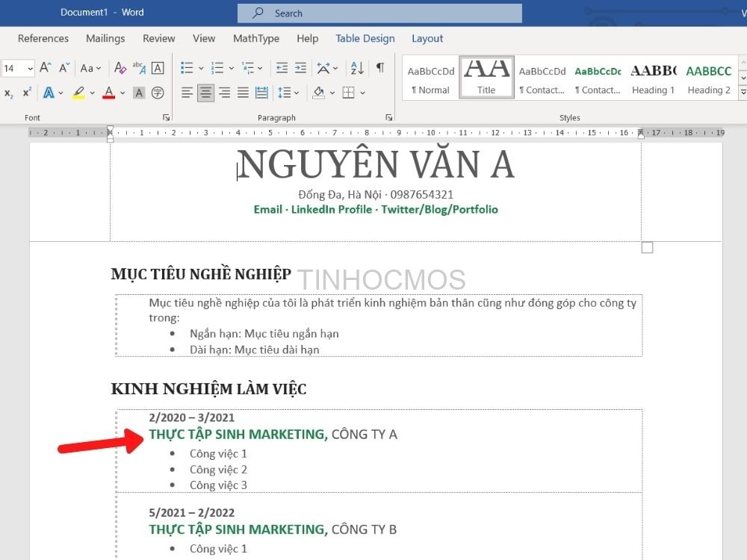
Task: Apply borders icon
Action: [349, 93]
